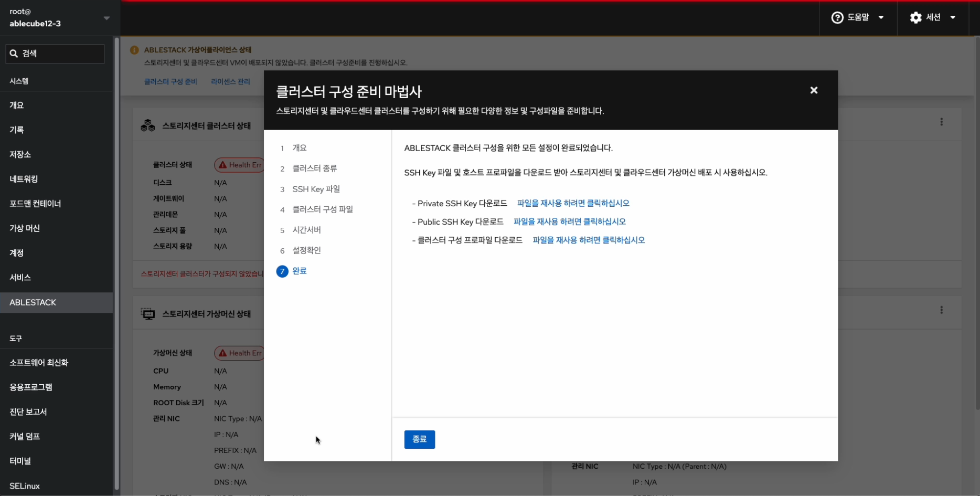Click the storage center cluster status icon

tap(148, 126)
